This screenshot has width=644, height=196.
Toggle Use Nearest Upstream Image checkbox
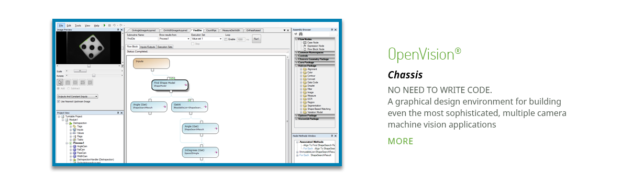point(58,101)
